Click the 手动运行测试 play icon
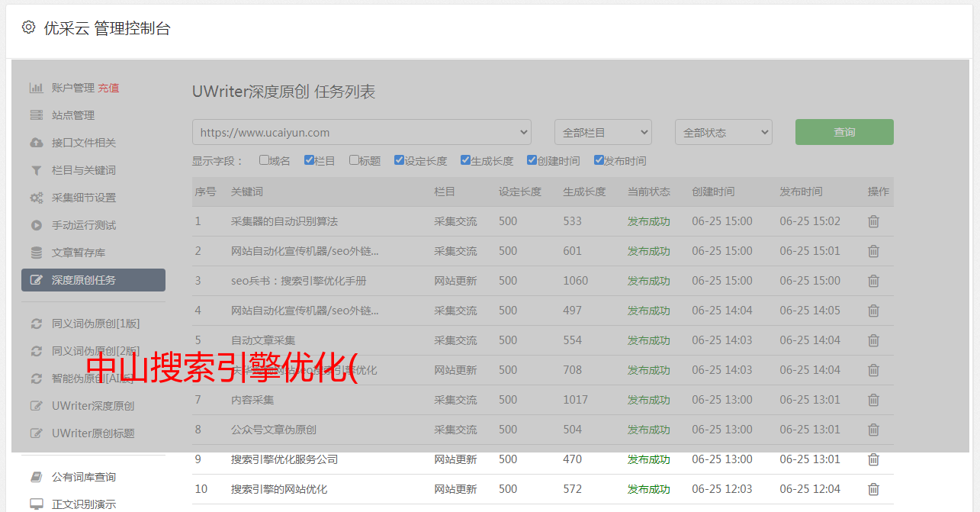The image size is (980, 512). click(x=36, y=225)
